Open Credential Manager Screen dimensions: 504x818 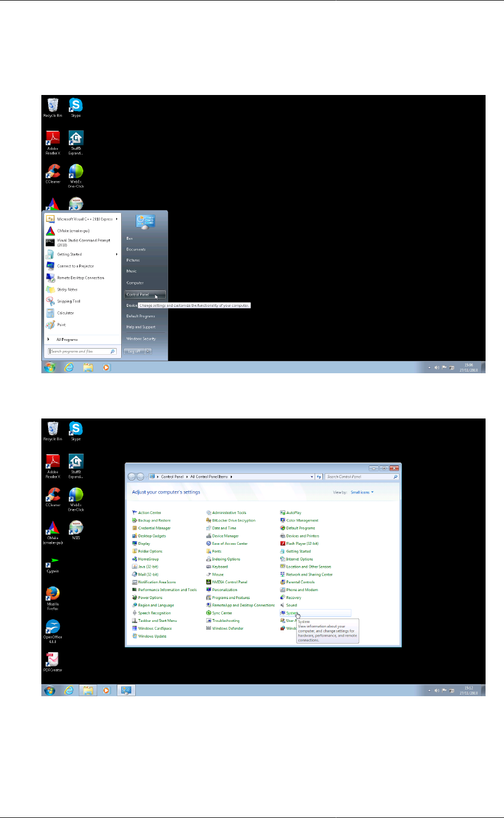(x=151, y=528)
